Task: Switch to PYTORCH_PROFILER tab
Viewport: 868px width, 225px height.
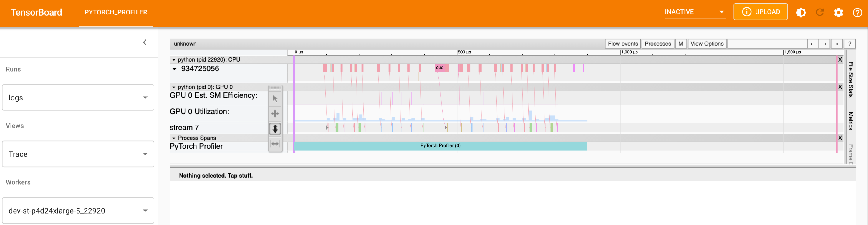Action: 116,12
